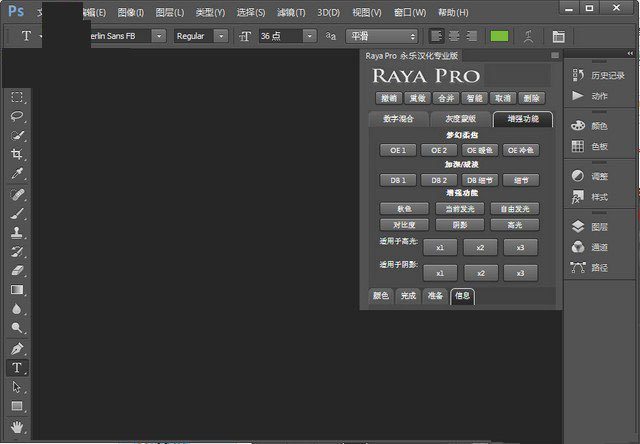
Task: Switch to the 增强功能 tab
Action: tap(523, 119)
